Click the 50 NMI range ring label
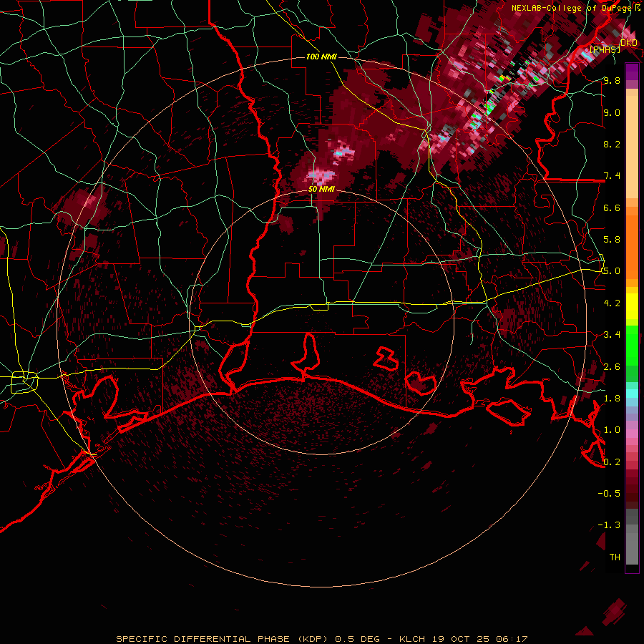Image resolution: width=644 pixels, height=644 pixels. (321, 189)
